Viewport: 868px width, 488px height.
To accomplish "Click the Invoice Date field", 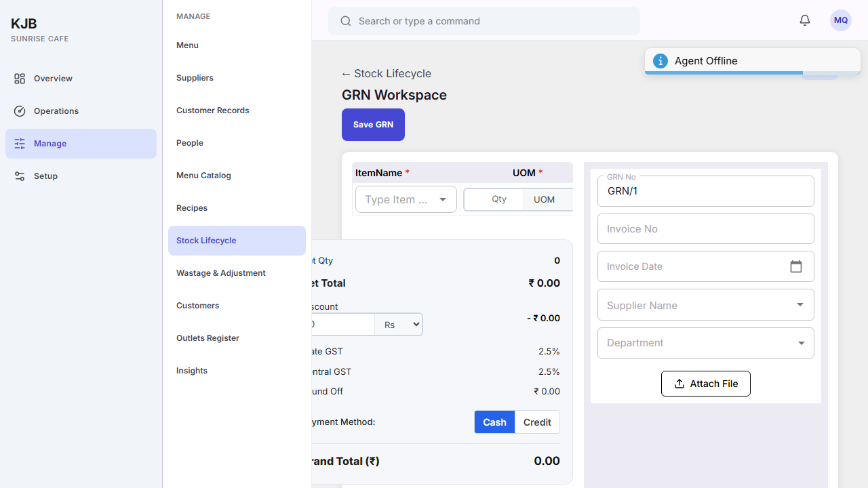I will coord(705,266).
